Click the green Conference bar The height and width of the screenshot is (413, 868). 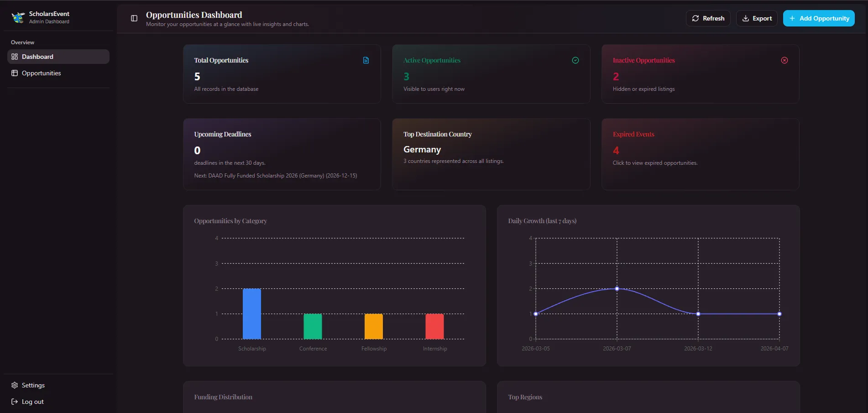[x=313, y=326]
